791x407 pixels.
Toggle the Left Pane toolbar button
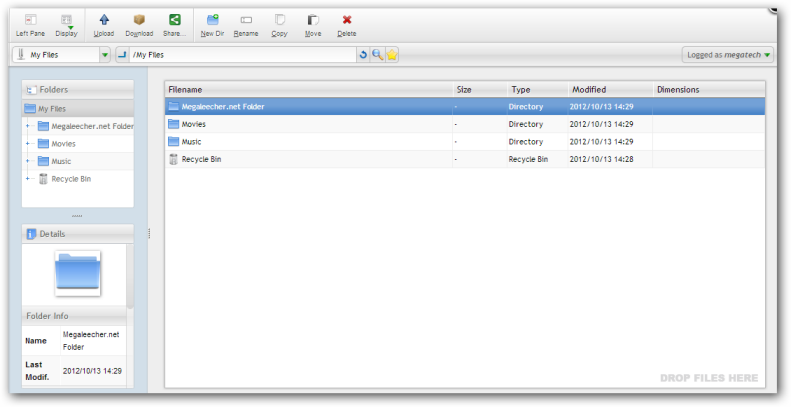30,25
